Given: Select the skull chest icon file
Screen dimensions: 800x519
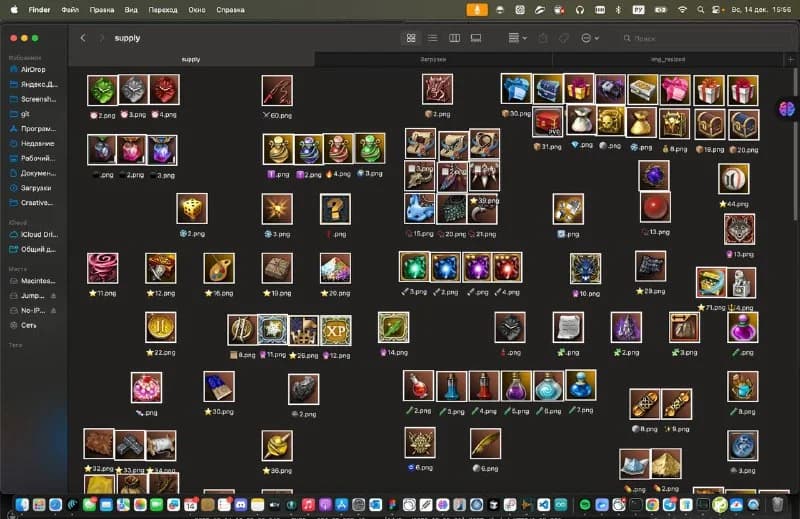Looking at the screenshot, I should (x=610, y=122).
